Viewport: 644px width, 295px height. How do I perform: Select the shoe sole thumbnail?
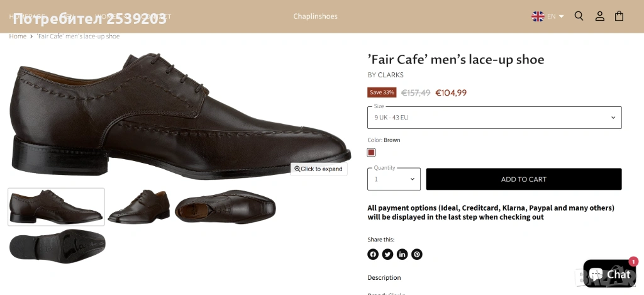tap(57, 246)
